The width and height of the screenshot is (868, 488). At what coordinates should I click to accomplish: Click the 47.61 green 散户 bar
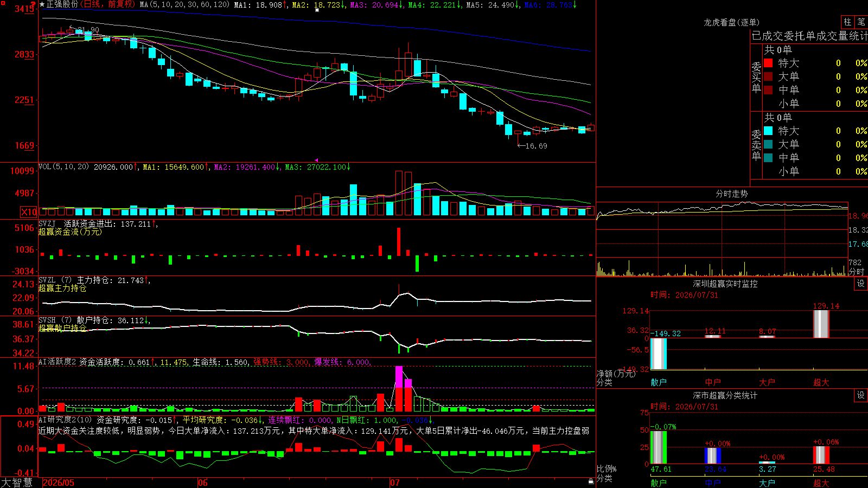tap(659, 447)
